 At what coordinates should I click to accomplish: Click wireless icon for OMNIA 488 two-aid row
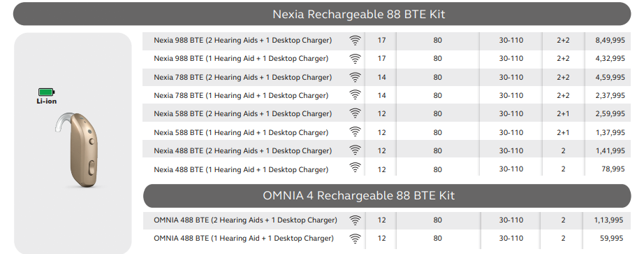(x=355, y=220)
